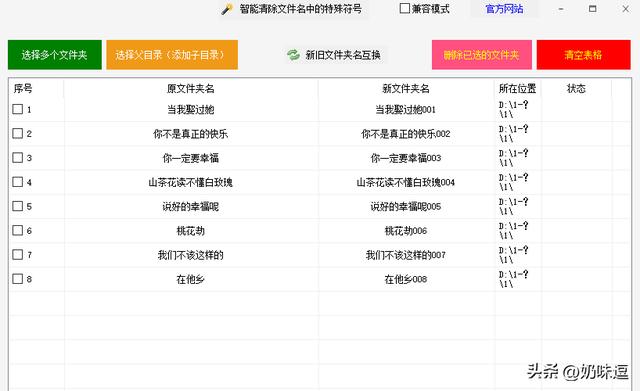Click the wand icon beside 智能清除文件名中的特殊符号

tap(227, 9)
